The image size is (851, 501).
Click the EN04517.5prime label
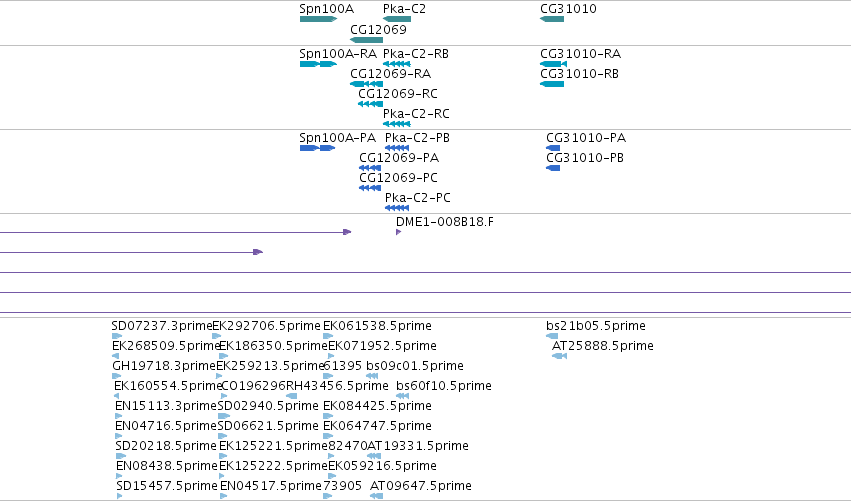pos(271,487)
